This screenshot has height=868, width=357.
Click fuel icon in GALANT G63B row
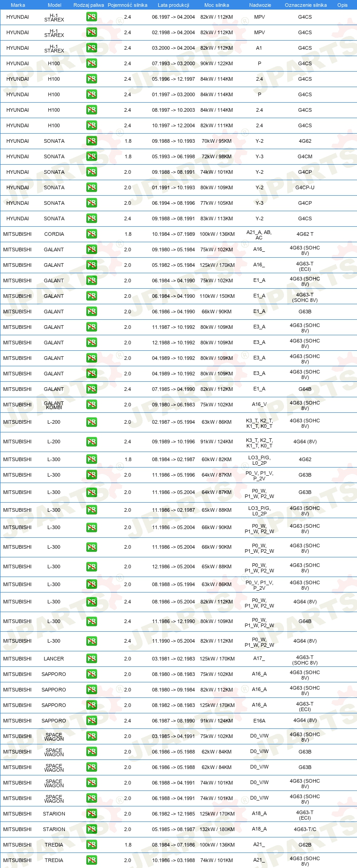pos(91,312)
